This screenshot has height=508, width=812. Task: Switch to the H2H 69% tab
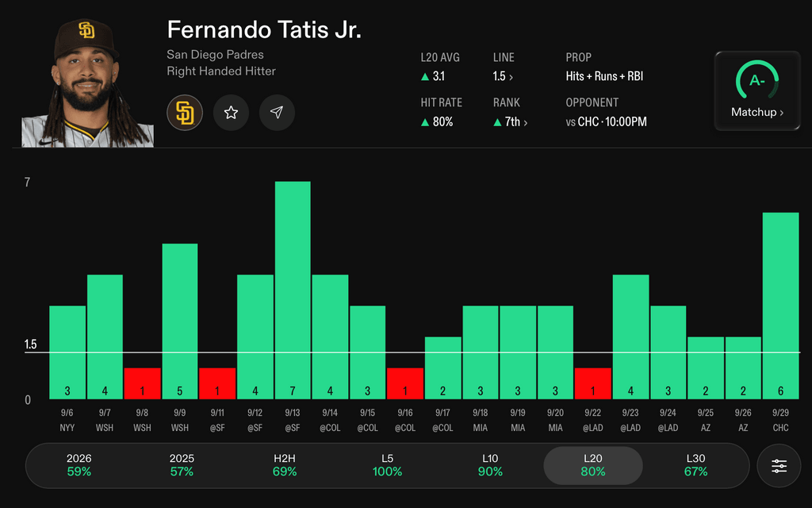[x=285, y=465]
